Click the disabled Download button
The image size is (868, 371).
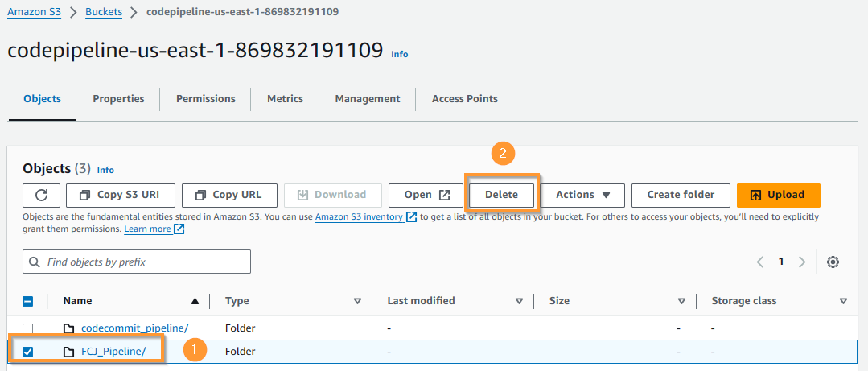(x=333, y=195)
